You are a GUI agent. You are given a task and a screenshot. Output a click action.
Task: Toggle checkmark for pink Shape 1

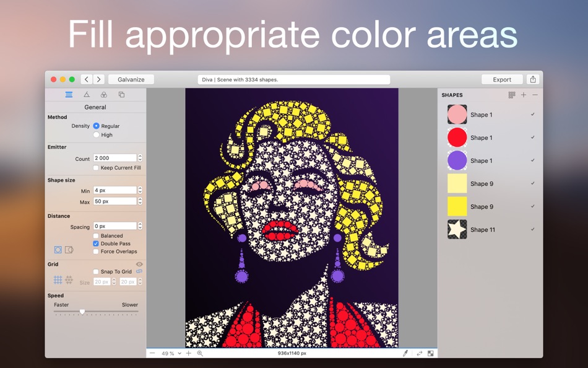click(532, 114)
